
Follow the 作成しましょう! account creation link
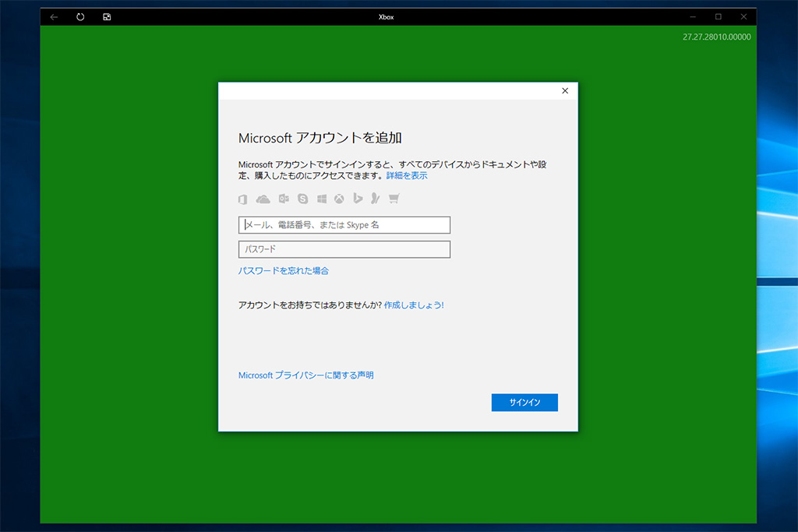point(414,305)
